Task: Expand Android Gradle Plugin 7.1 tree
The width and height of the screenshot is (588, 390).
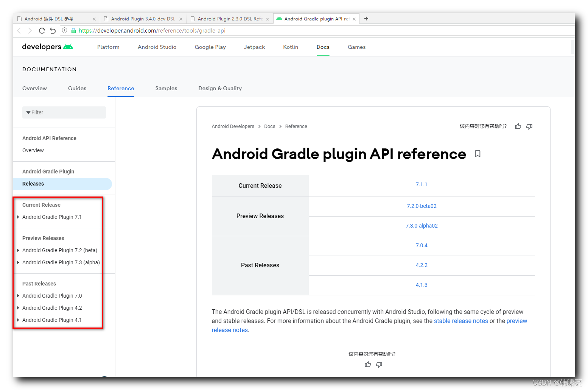Action: coord(18,217)
